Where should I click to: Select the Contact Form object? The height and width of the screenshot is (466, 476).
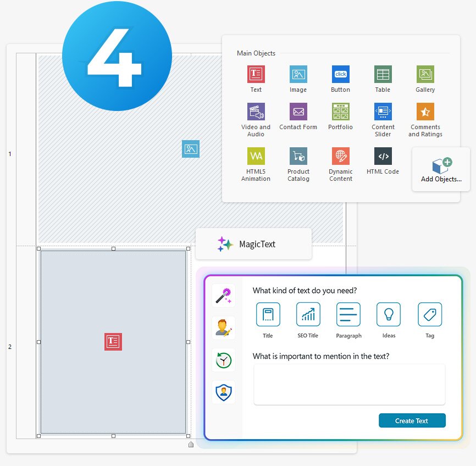coord(298,112)
